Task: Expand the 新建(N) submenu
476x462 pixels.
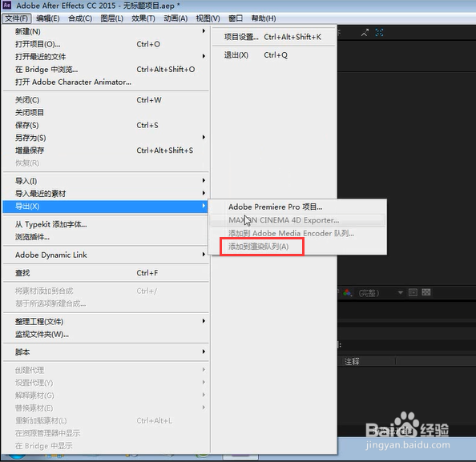Action: coord(106,31)
